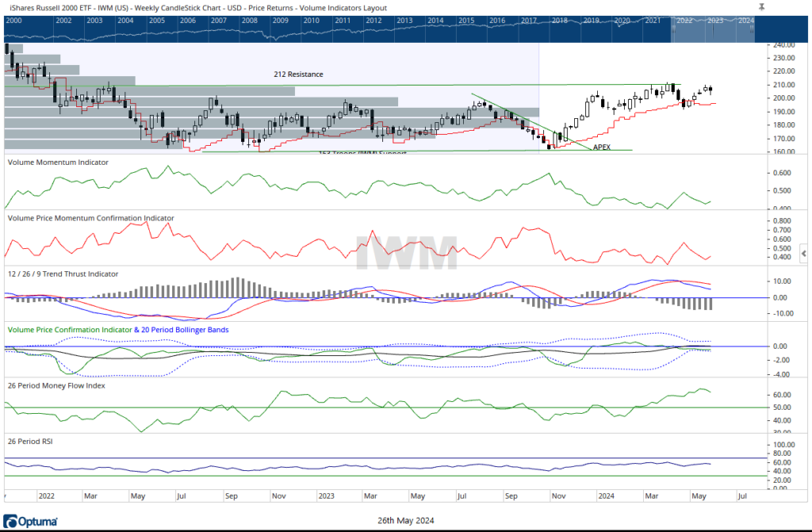Click 2010 in the overview timeline
812x532 pixels.
(x=312, y=20)
